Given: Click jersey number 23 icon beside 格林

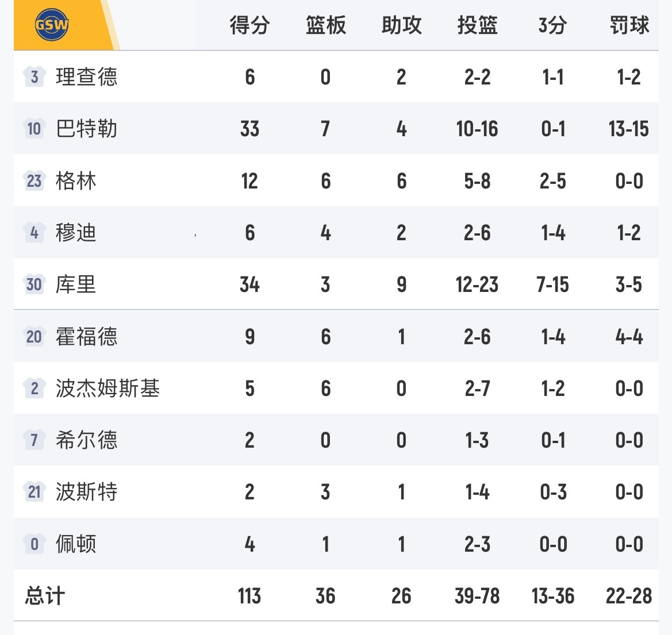Looking at the screenshot, I should click(34, 180).
